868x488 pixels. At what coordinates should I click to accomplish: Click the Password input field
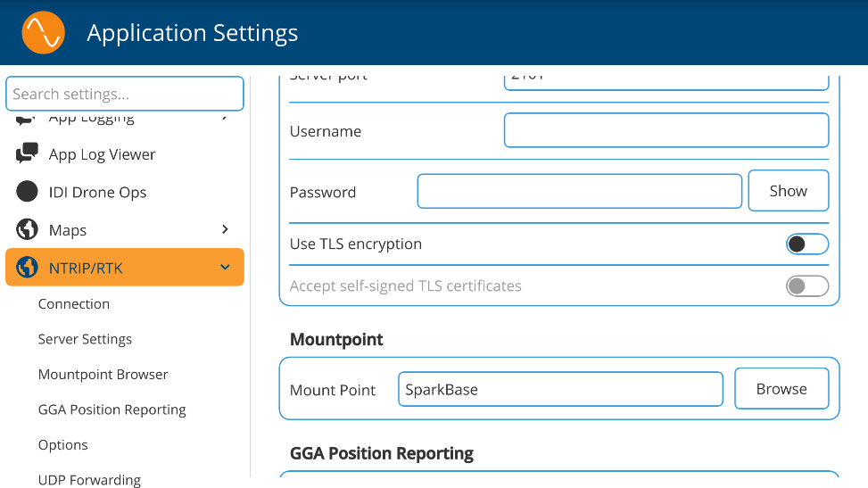pyautogui.click(x=580, y=191)
